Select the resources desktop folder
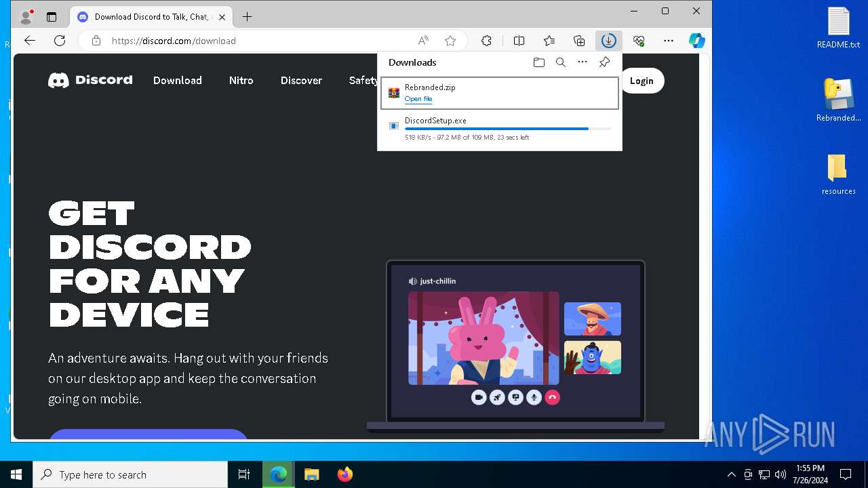868x488 pixels. [x=839, y=174]
